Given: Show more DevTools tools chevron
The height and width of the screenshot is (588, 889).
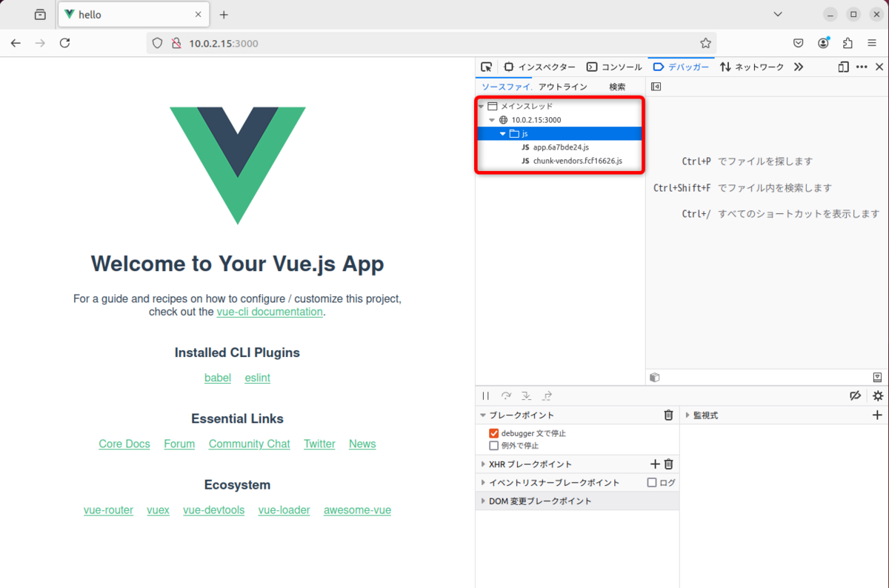Looking at the screenshot, I should [798, 67].
